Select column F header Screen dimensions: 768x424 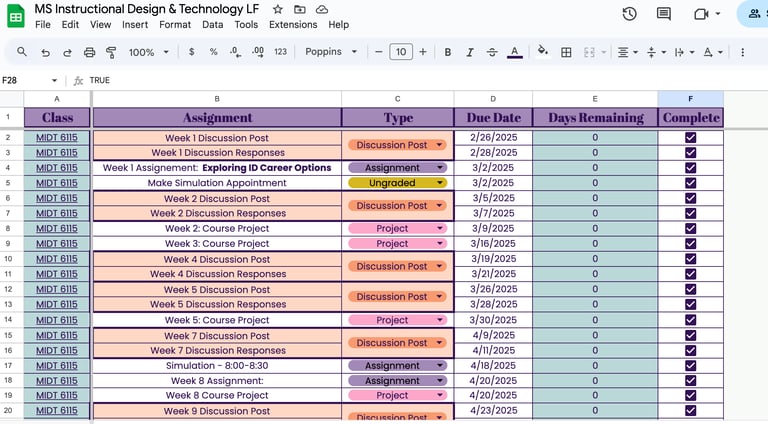(x=691, y=99)
